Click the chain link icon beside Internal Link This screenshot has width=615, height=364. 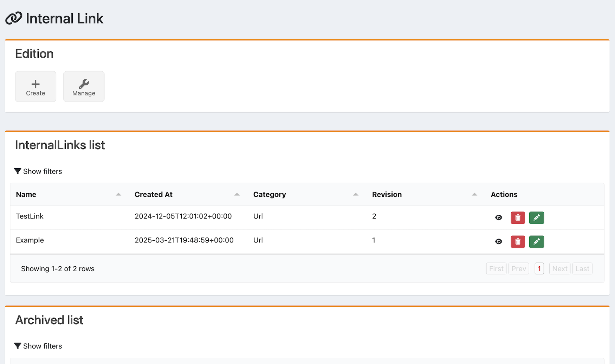(x=14, y=18)
